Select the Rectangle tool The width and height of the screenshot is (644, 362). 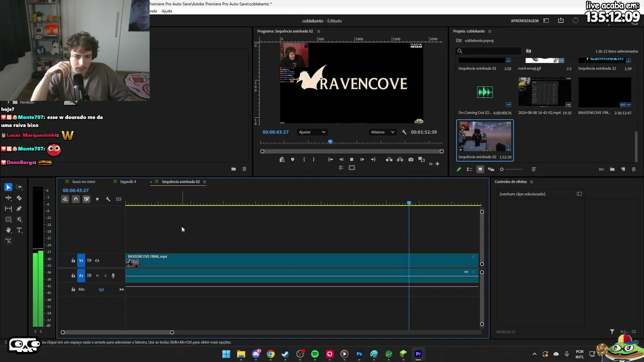(8, 220)
